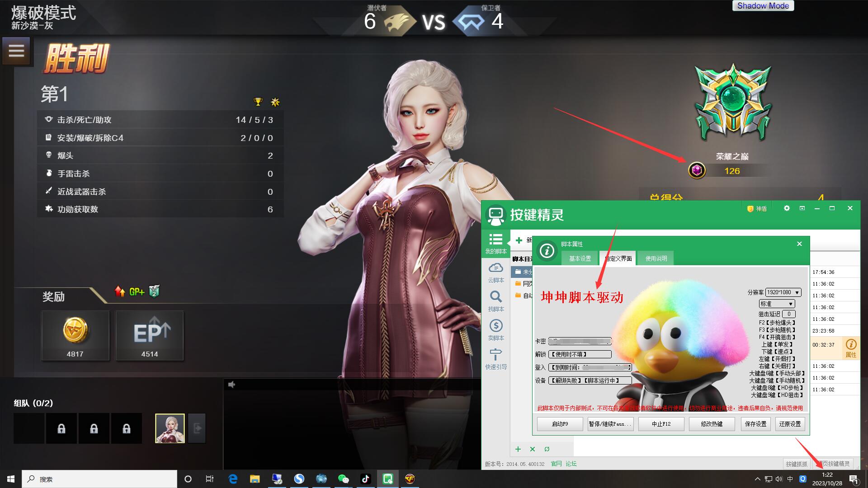
Task: Click the GP+ bonus icon
Action: (137, 292)
